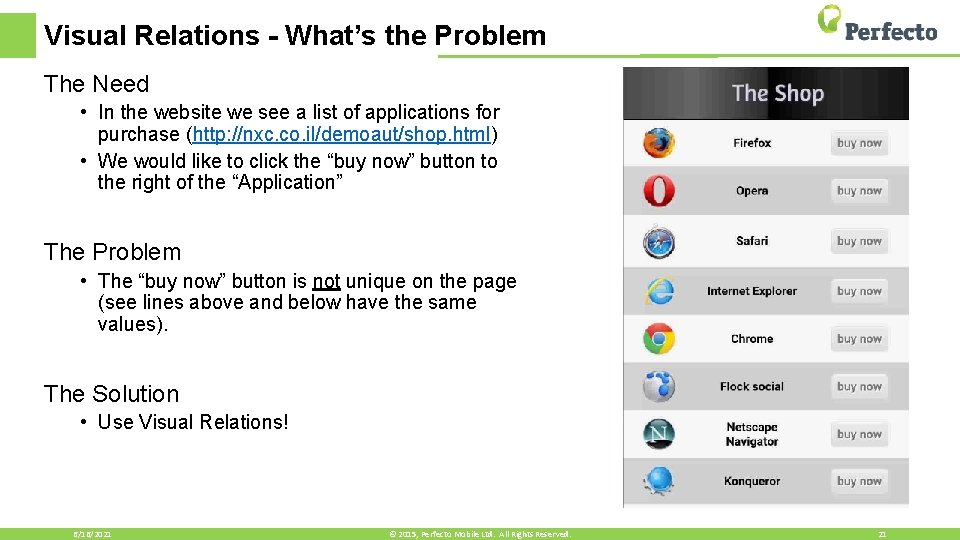Click the Internet Explorer icon

[659, 291]
